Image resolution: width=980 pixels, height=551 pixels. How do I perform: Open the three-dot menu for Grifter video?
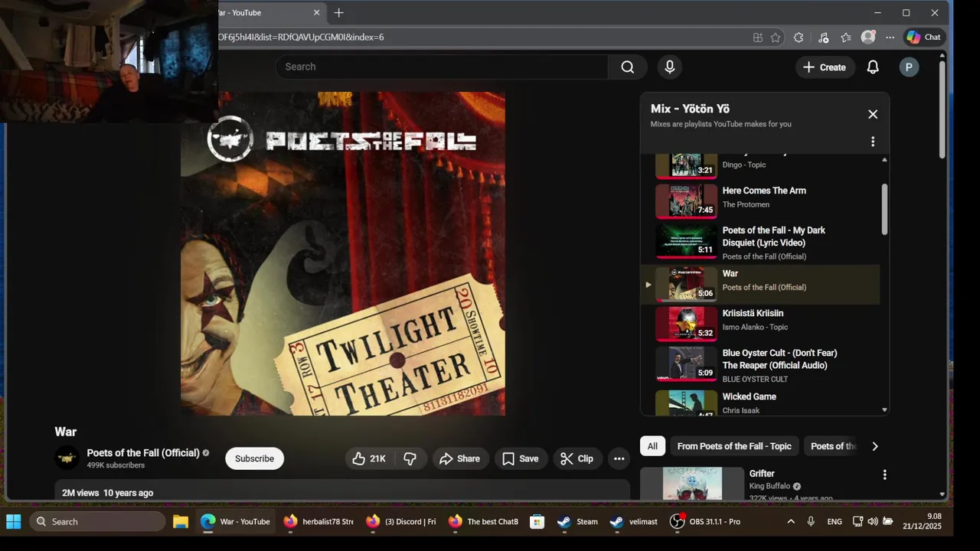(x=884, y=474)
